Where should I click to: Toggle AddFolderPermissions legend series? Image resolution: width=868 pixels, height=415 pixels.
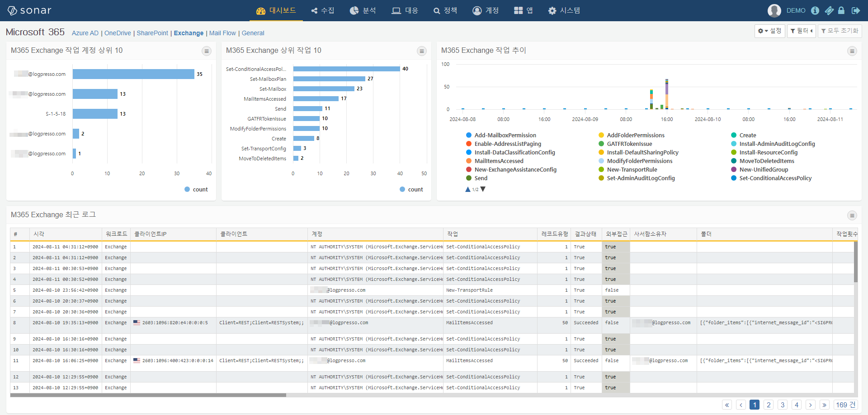[x=632, y=135]
